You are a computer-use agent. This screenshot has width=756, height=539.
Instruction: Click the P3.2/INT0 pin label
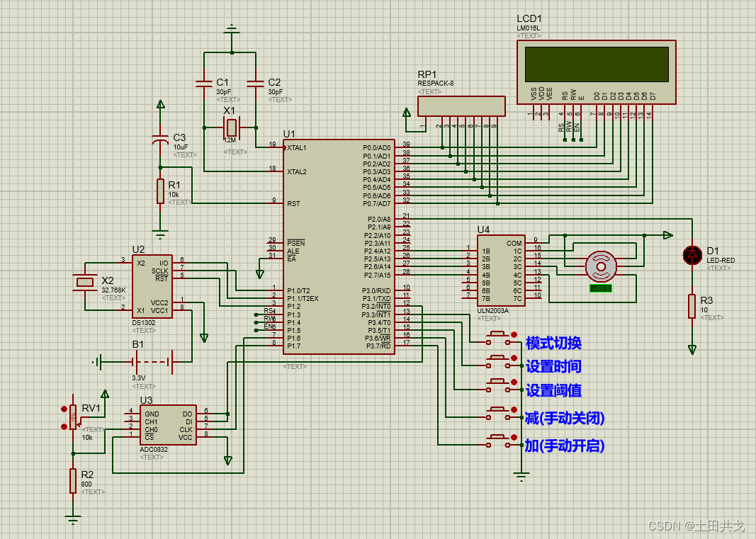click(376, 306)
